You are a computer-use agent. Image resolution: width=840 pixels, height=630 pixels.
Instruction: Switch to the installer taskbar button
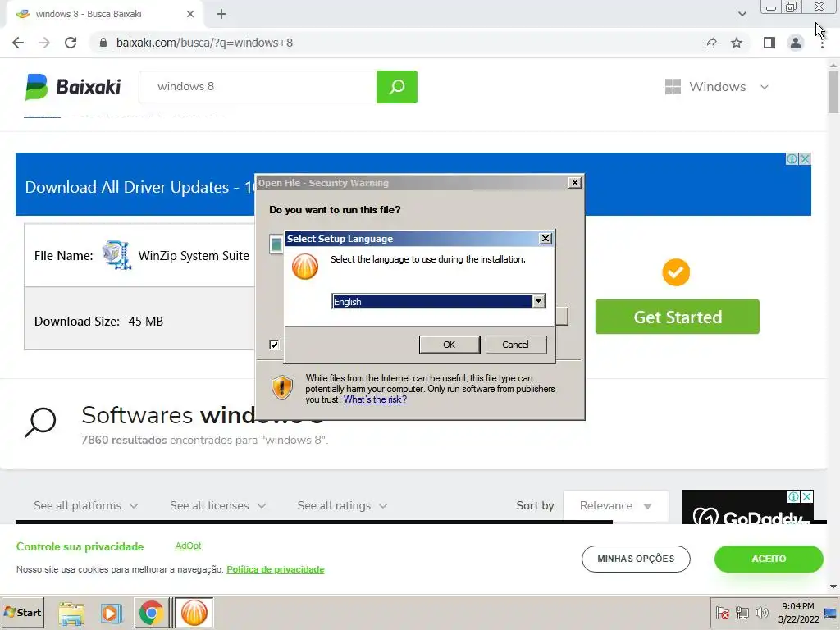194,613
